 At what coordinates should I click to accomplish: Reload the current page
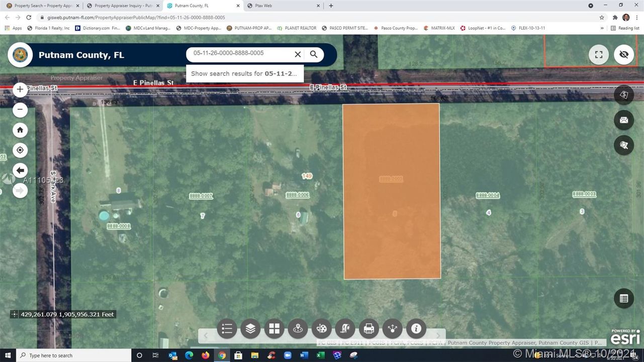coord(29,17)
